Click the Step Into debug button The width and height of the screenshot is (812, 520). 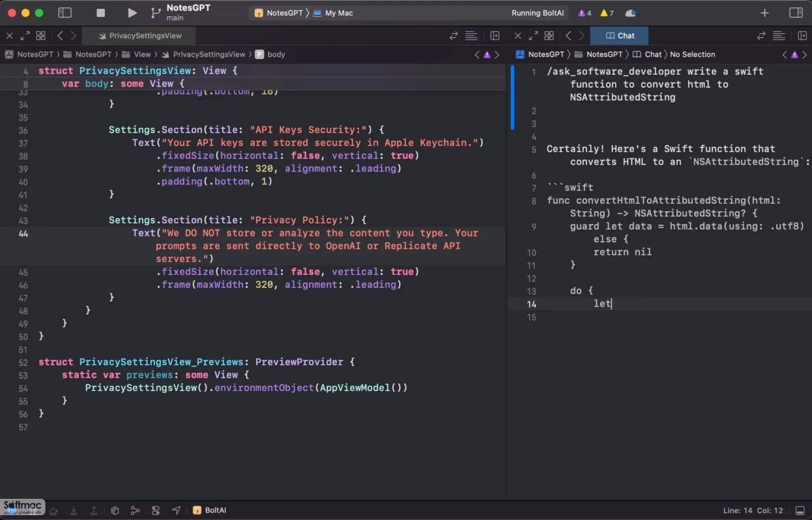click(74, 510)
